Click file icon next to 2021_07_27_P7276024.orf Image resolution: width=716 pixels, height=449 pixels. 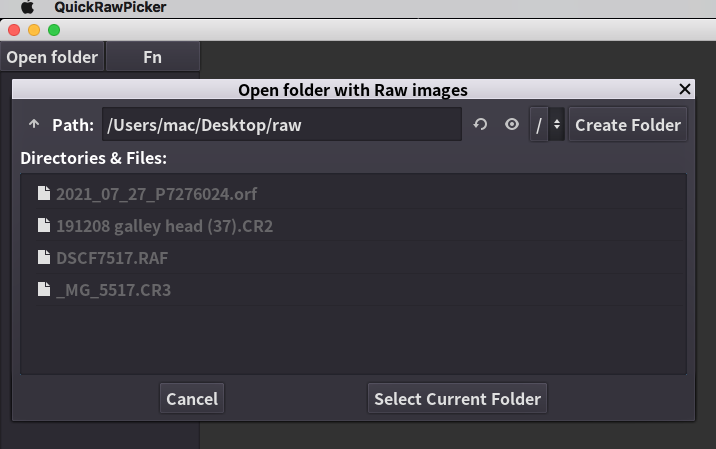coord(43,194)
